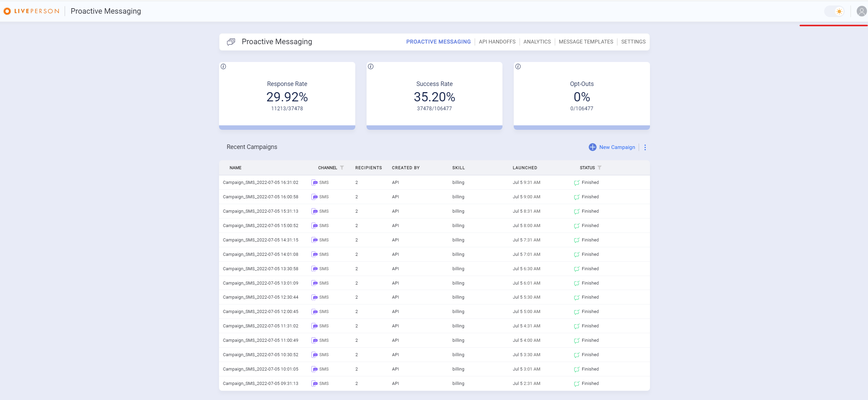Open Campaign_SMS_2022-07-05 13:30:58
This screenshot has width=868, height=400.
click(260, 269)
